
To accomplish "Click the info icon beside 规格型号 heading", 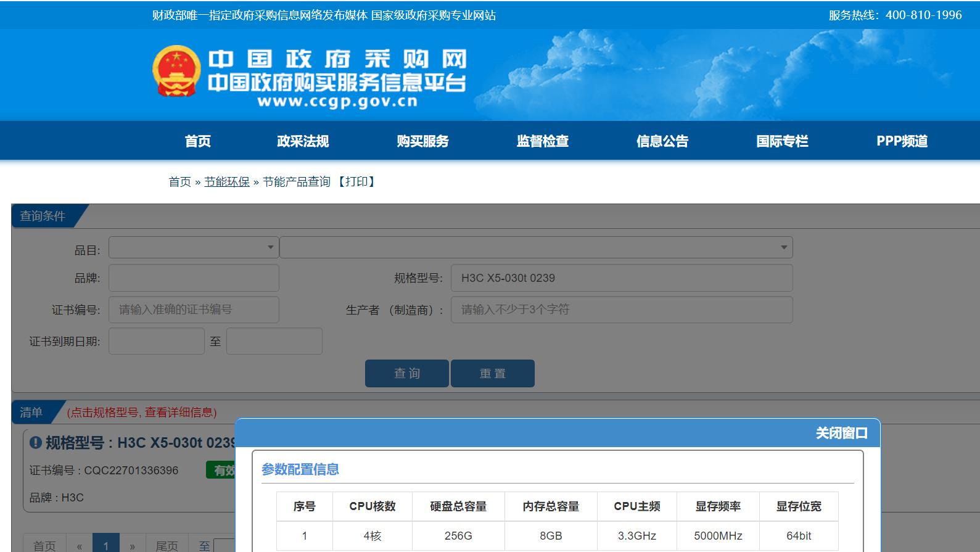I will 35,443.
